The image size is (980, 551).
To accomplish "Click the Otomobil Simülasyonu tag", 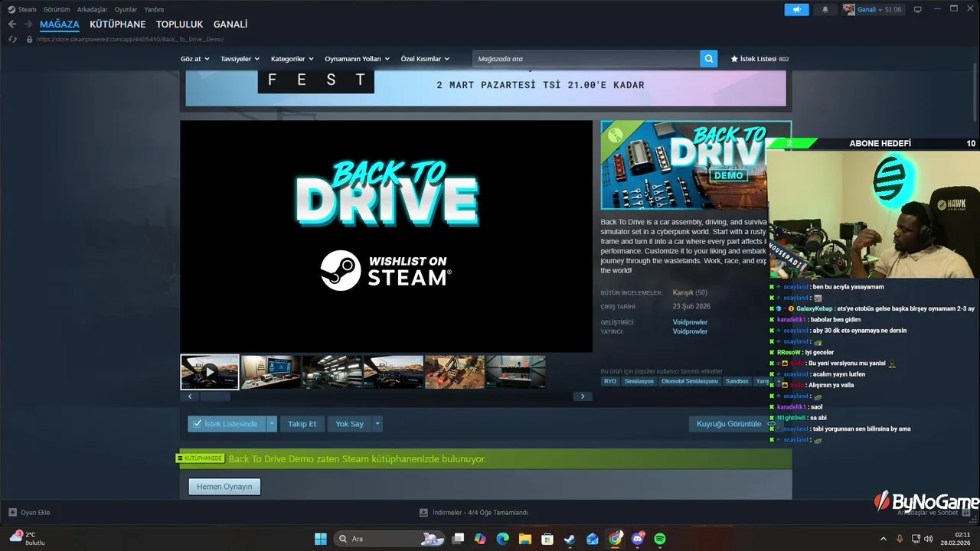I will pos(690,381).
